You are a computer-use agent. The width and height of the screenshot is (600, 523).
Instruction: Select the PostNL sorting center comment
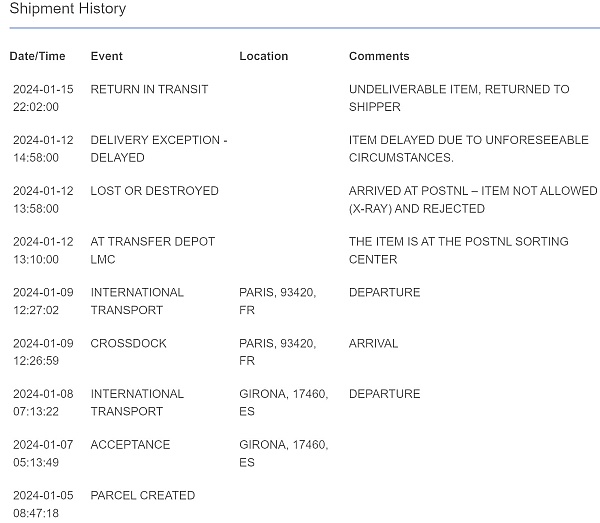460,250
